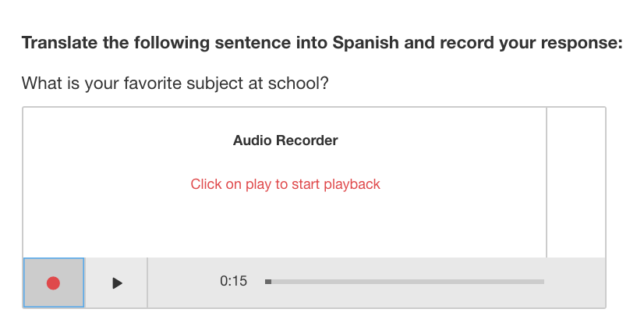644x334 pixels.
Task: Click gray control bar left of 0:15
Action: (183, 282)
